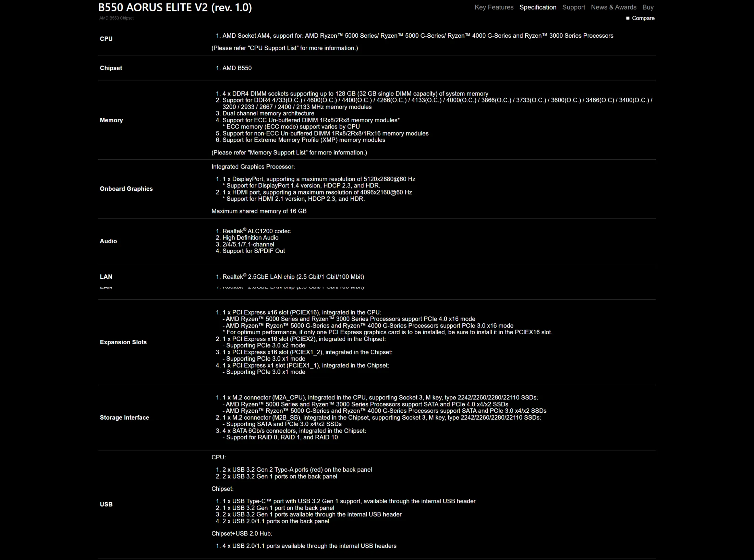The height and width of the screenshot is (560, 754).
Task: Click the CPU row label
Action: [x=106, y=39]
